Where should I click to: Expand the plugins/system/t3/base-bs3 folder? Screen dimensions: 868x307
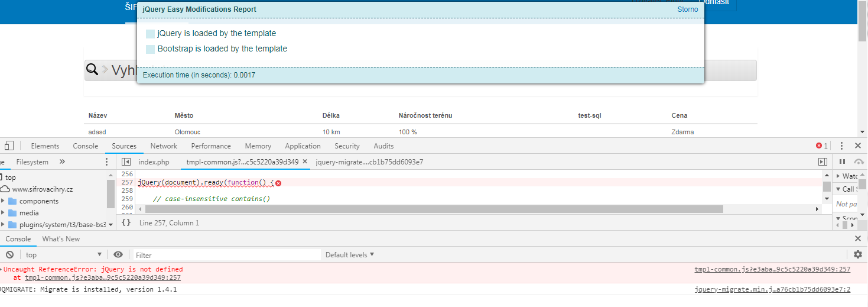(3, 224)
